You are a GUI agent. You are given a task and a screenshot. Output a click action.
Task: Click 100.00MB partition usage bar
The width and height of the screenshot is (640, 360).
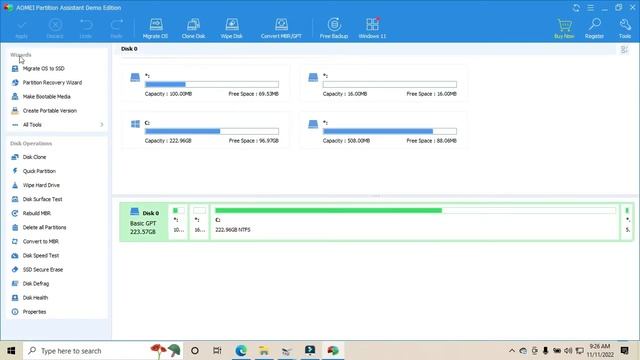click(x=212, y=84)
